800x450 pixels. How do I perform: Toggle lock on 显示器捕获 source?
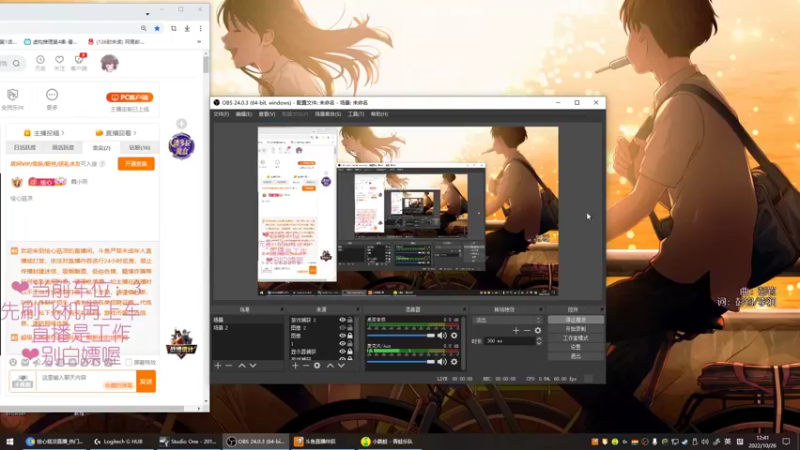[x=350, y=352]
